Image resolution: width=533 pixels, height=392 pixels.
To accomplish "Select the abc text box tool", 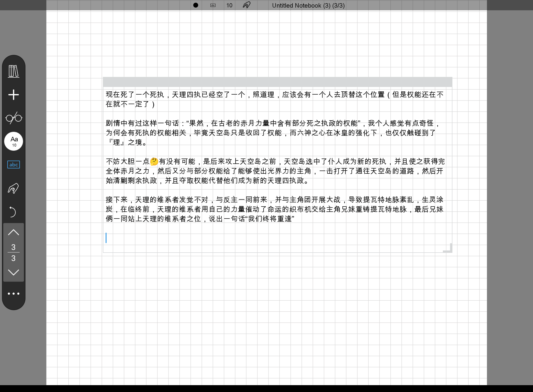I will coord(14,165).
